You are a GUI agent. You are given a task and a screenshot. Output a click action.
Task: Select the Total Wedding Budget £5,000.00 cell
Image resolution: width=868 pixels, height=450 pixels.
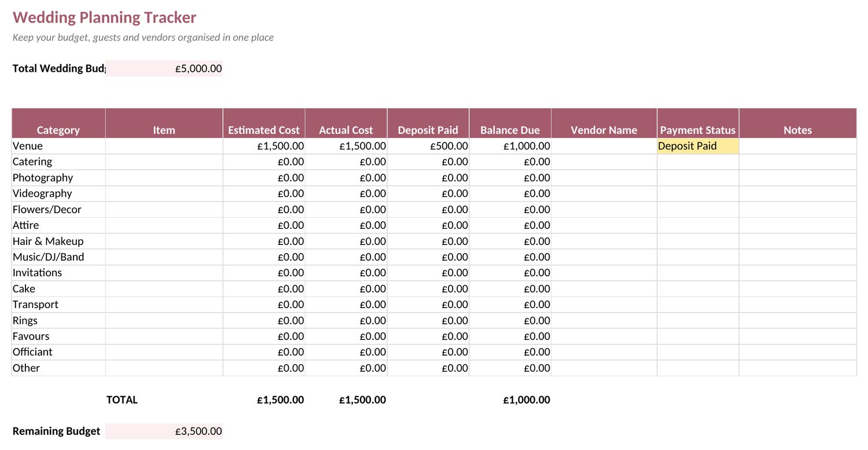[164, 68]
